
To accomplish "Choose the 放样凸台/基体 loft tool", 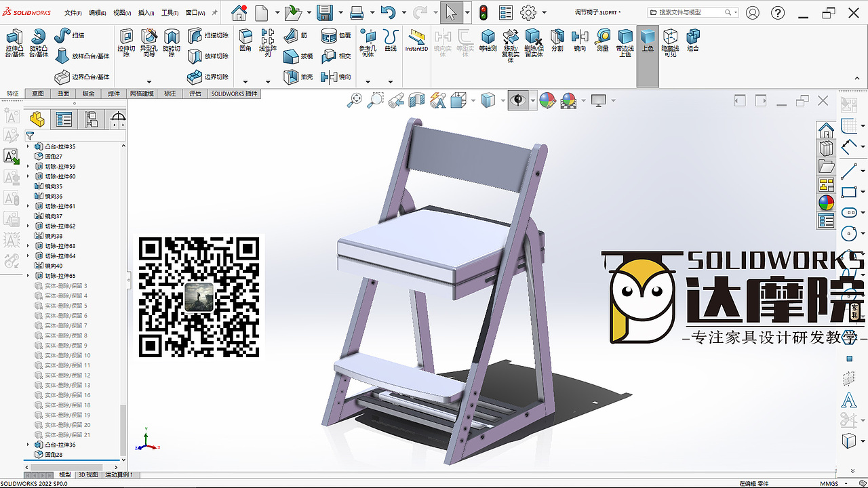I will [81, 56].
